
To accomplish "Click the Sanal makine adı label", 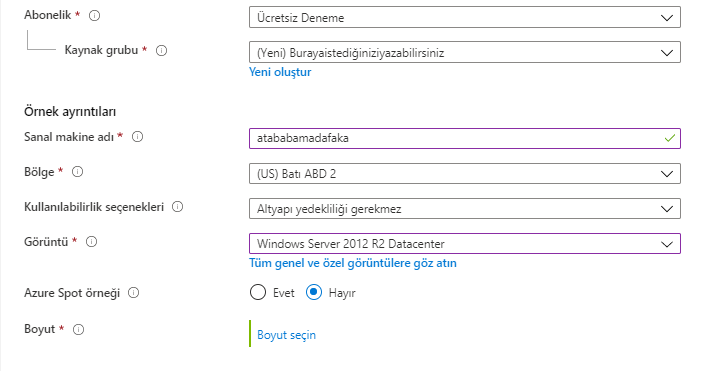I will click(69, 137).
